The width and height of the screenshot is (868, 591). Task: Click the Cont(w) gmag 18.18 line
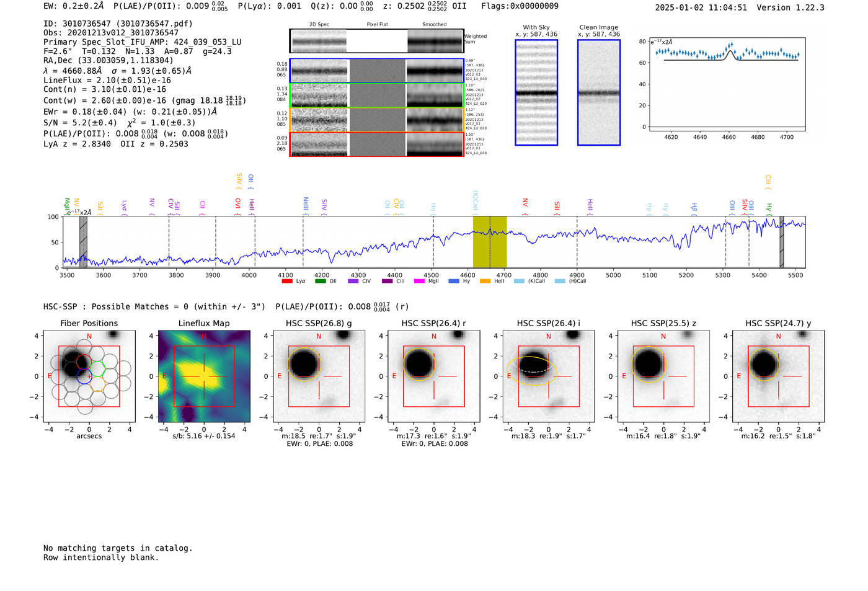144,100
